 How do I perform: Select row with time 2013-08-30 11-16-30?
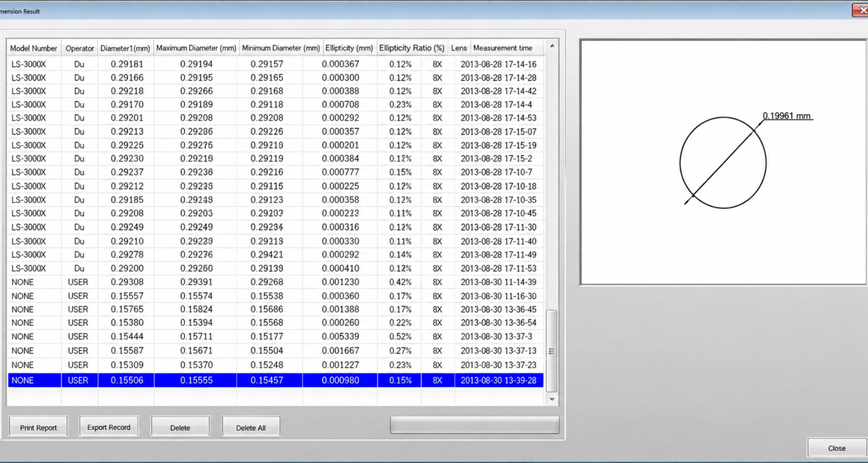[x=276, y=296]
